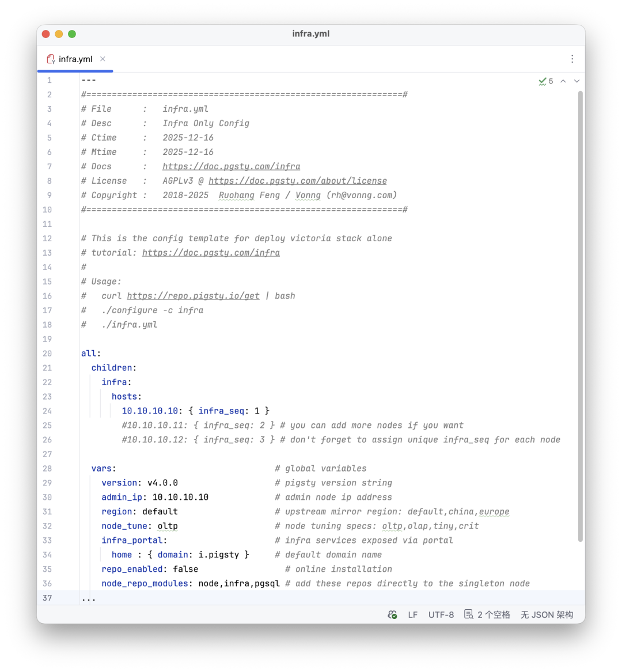Assign a schema via 无 JSON 架构 indicator
622x672 pixels.
(546, 614)
